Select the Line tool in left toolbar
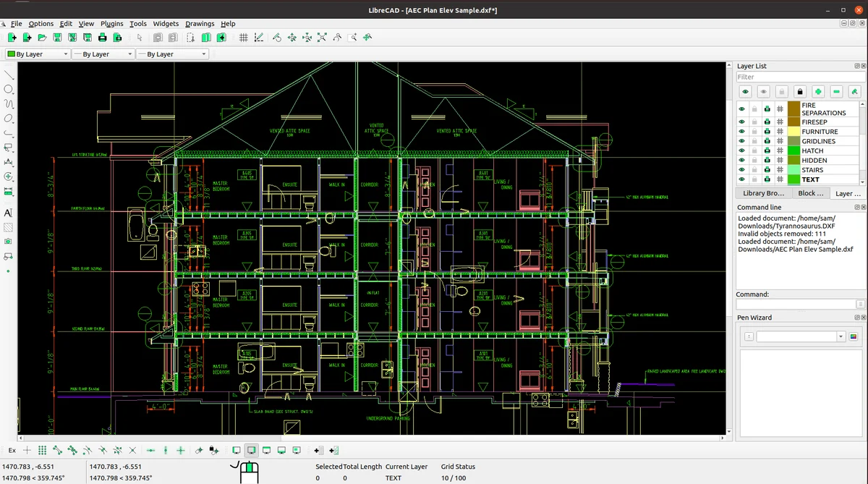 (x=9, y=75)
